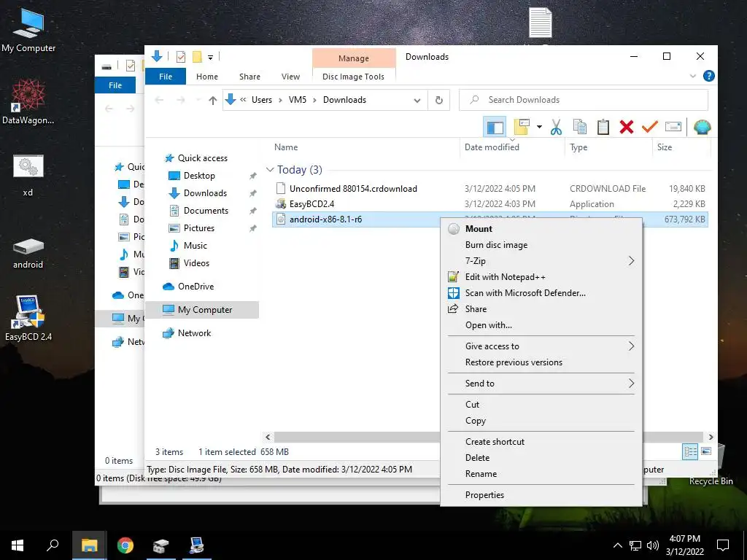Select Downloads in the navigation pane
The height and width of the screenshot is (560, 747).
coord(205,192)
